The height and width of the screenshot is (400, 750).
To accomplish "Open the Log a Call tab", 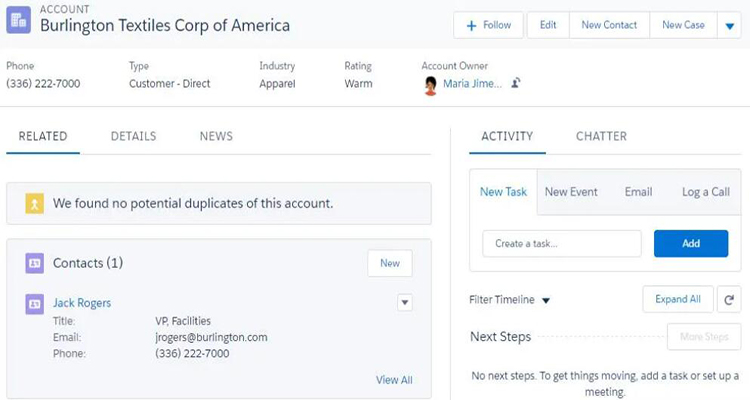I will (706, 192).
